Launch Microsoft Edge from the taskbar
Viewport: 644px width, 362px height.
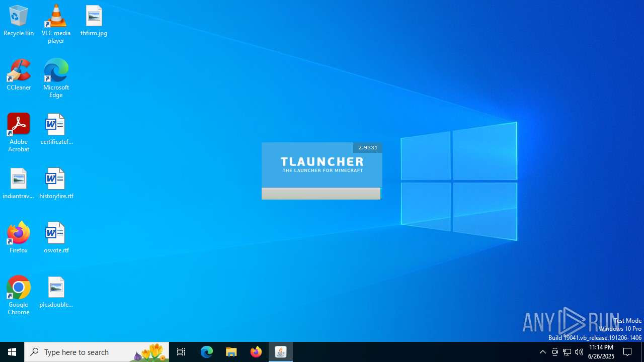pos(207,352)
